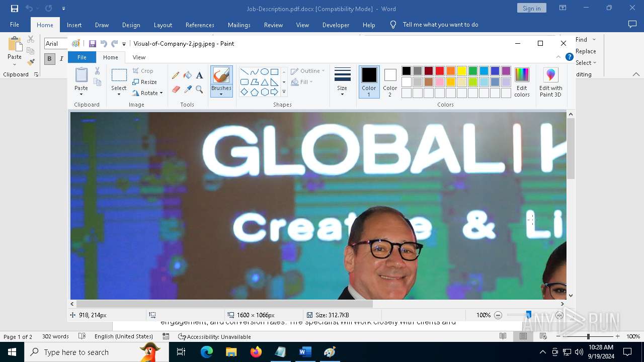This screenshot has width=644, height=362.
Task: Click Format Painter in Word Clipboard group
Action: pyautogui.click(x=31, y=62)
